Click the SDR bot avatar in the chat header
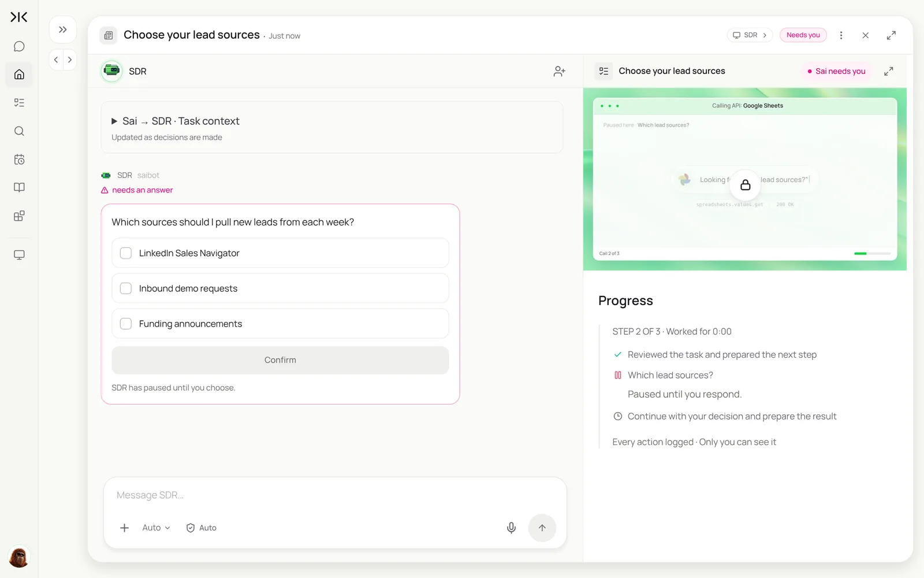This screenshot has height=578, width=924. 111,71
